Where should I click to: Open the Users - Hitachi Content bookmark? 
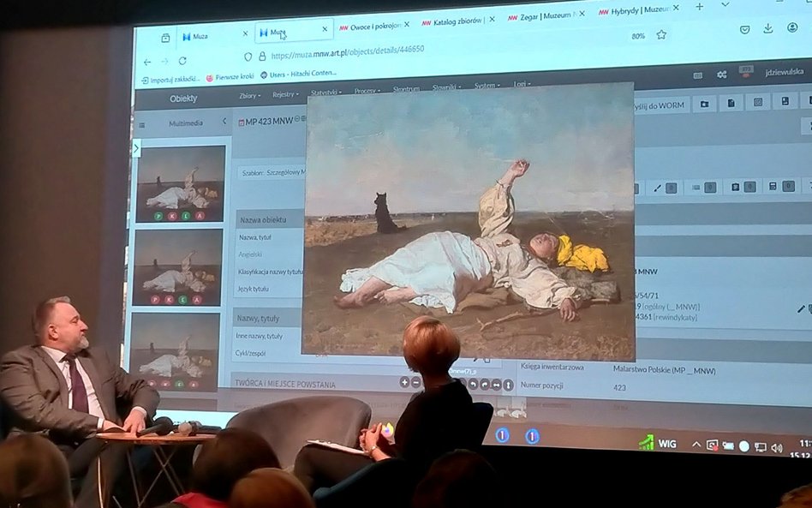pyautogui.click(x=298, y=74)
